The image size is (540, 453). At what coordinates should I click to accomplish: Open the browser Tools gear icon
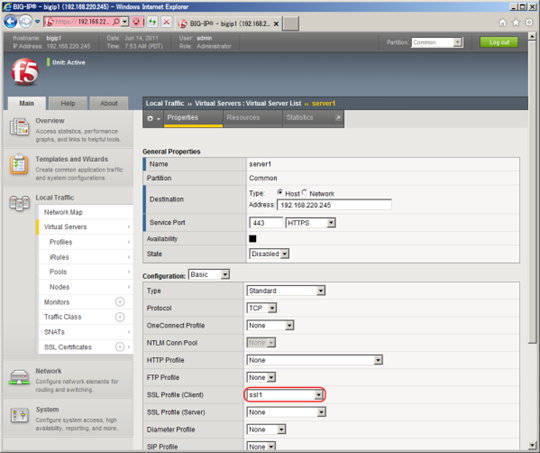529,23
